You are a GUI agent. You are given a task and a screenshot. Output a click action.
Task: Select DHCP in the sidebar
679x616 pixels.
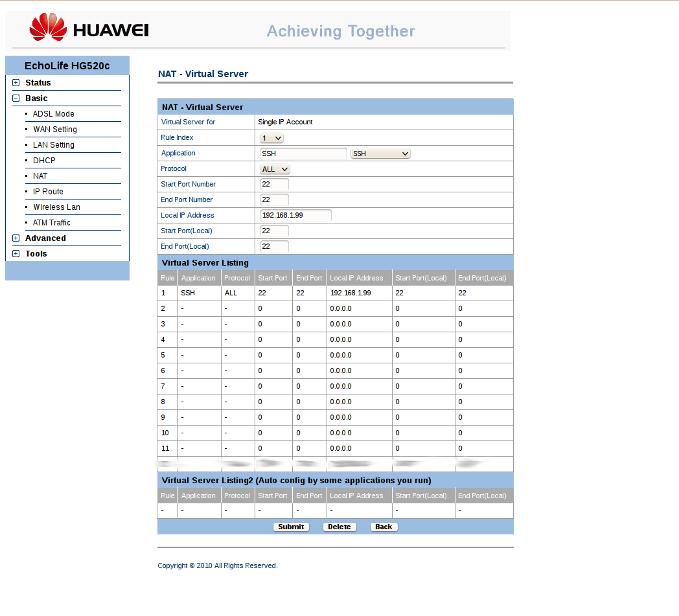[44, 161]
